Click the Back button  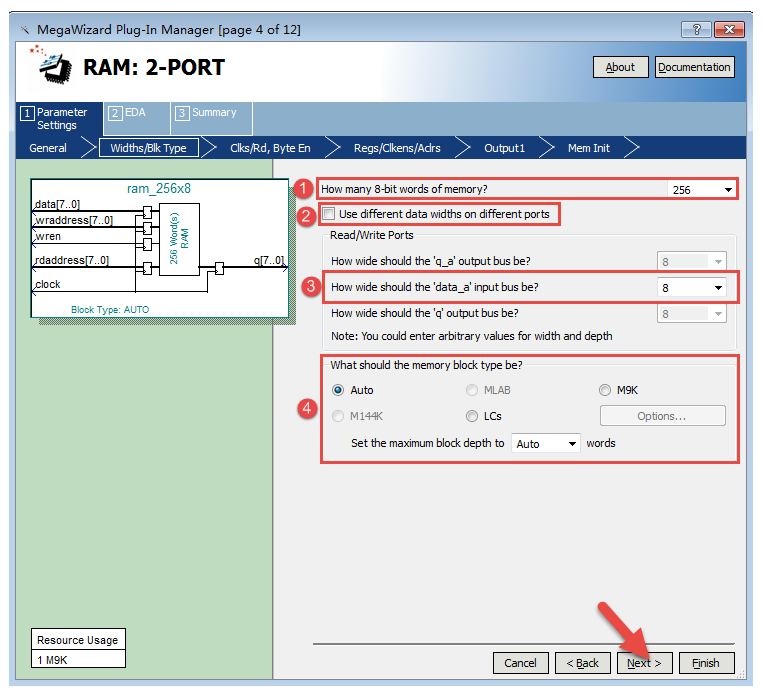[582, 663]
